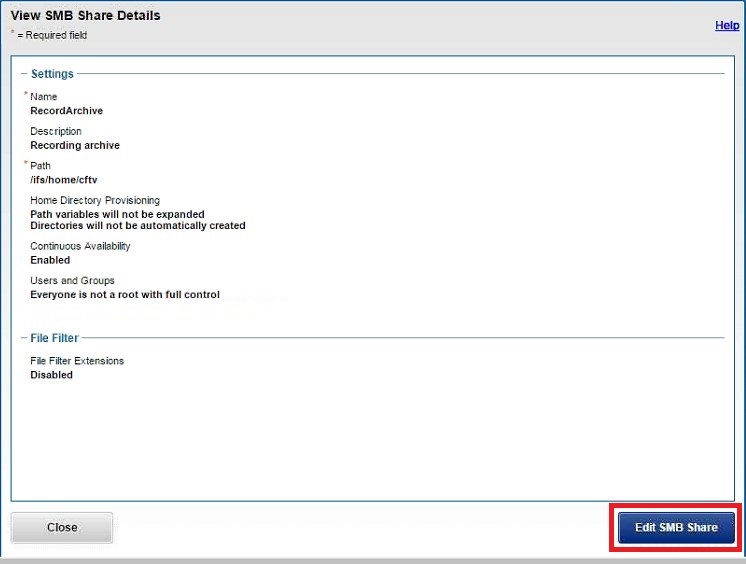Viewport: 746px width, 564px height.
Task: Select the description text Recording archive
Action: click(75, 145)
